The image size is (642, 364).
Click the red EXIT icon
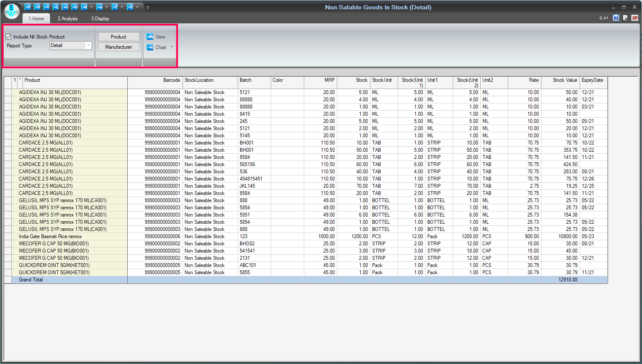(x=635, y=18)
